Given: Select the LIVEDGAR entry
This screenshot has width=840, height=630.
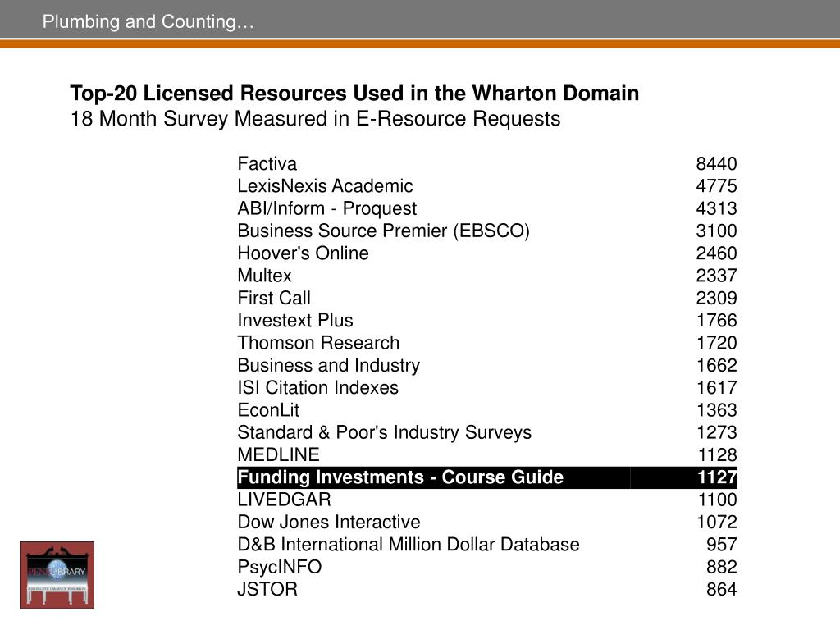Looking at the screenshot, I should [x=284, y=500].
